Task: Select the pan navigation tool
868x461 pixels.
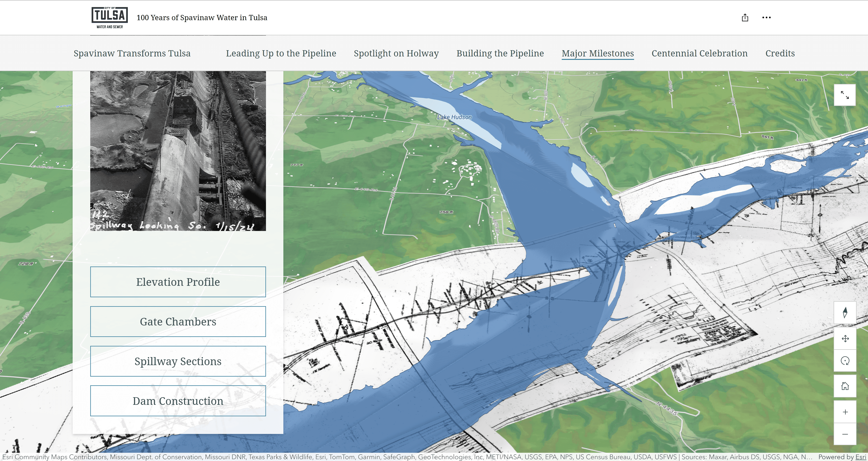Action: click(x=845, y=339)
